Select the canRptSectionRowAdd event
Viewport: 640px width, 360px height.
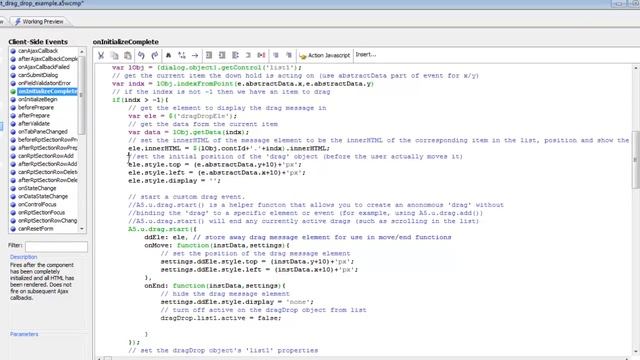pos(46,156)
